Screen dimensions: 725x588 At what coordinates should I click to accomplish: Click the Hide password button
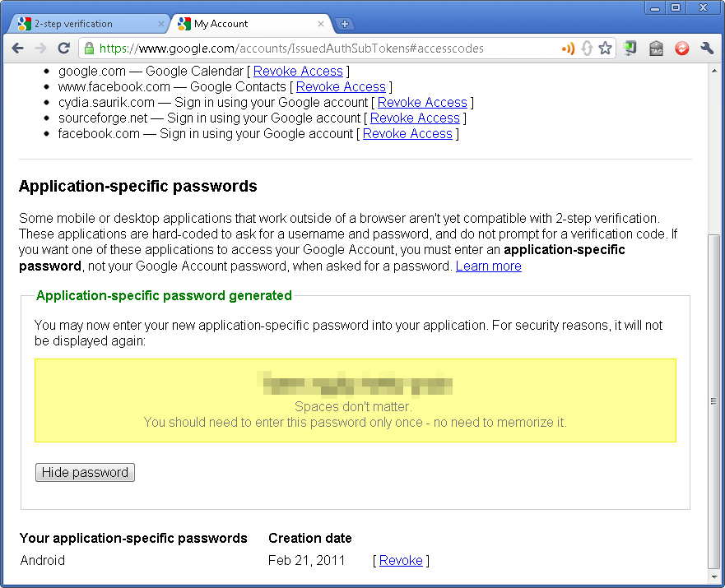(x=85, y=473)
